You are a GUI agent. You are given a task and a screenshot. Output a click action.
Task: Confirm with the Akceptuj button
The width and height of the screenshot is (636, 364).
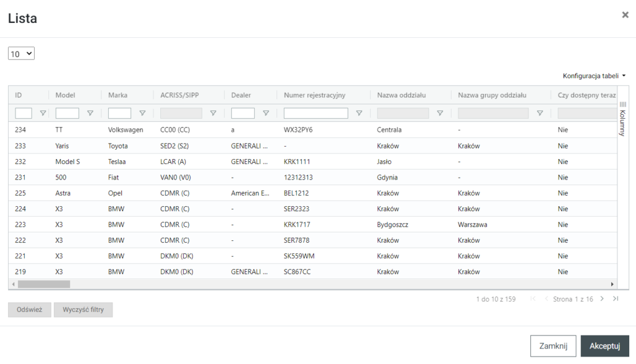pyautogui.click(x=604, y=346)
